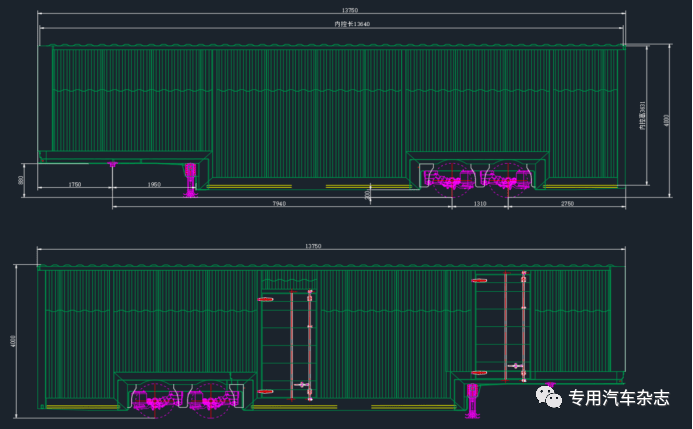Click the 专用汽车杂志 watermark text
This screenshot has height=429, width=693.
pos(619,397)
